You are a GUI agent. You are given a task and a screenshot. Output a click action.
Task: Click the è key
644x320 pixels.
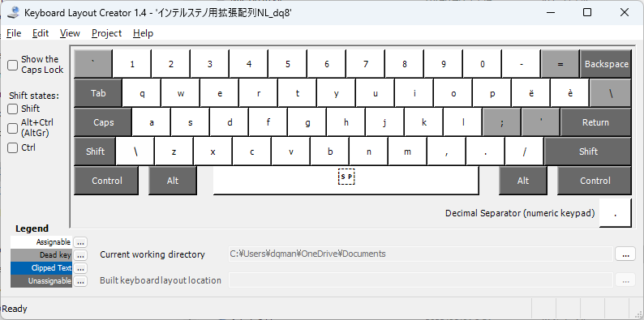570,93
